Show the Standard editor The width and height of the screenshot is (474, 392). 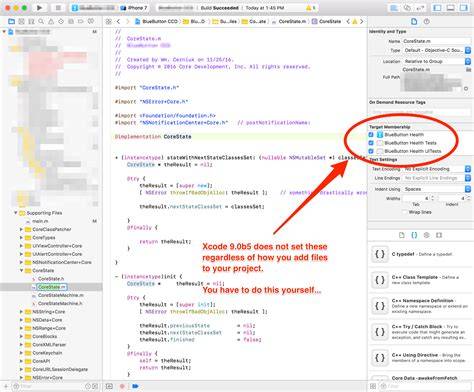point(394,7)
